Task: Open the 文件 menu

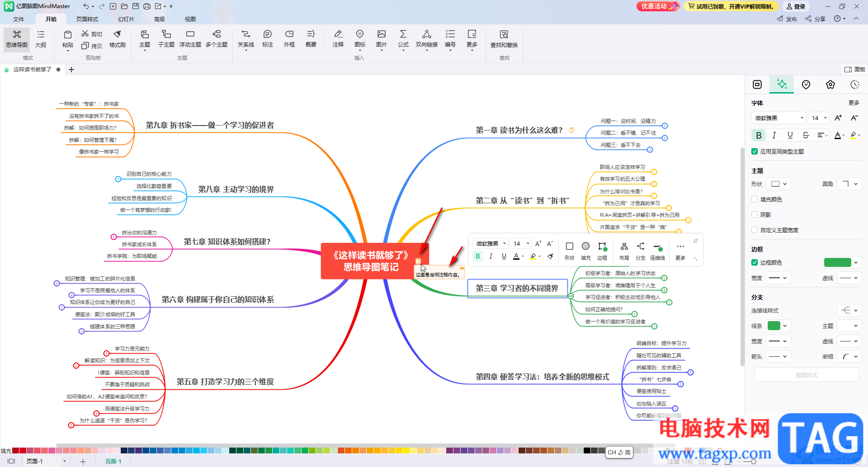Action: tap(19, 19)
